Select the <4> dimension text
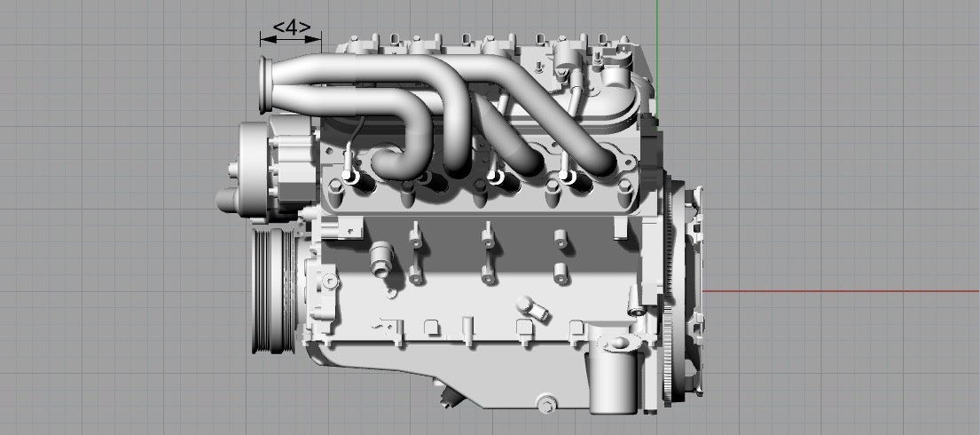 coord(291,28)
